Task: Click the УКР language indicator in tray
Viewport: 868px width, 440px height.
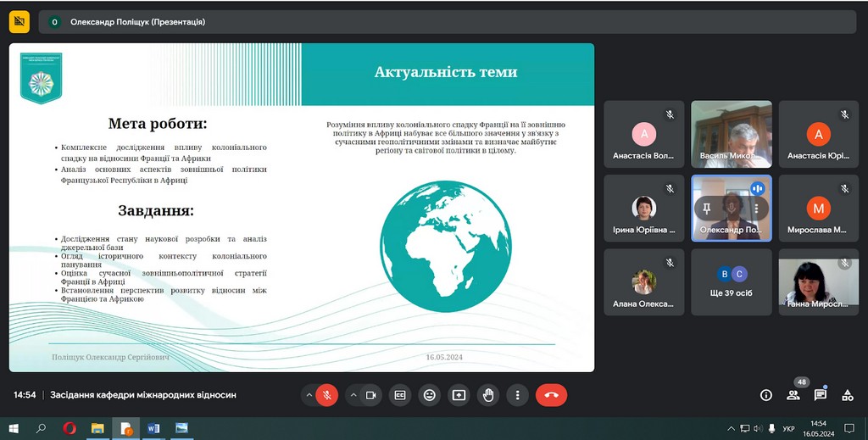Action: click(x=788, y=428)
